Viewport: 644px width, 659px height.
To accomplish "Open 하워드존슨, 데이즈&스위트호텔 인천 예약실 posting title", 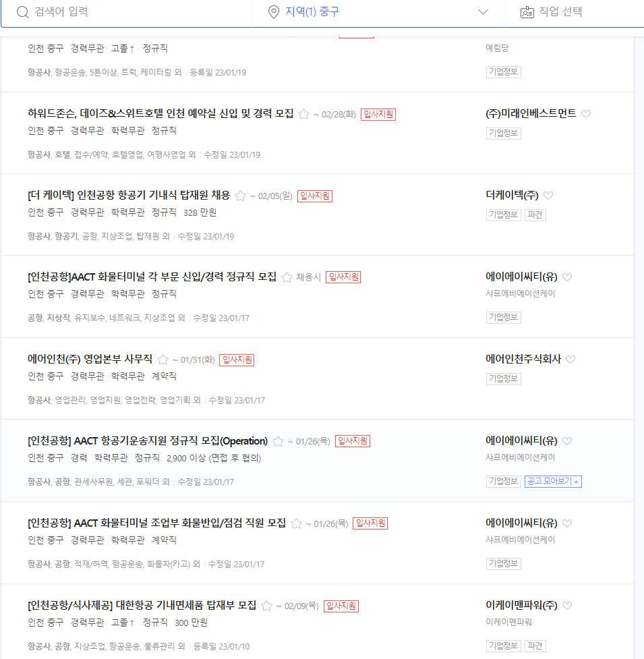I will 160,113.
